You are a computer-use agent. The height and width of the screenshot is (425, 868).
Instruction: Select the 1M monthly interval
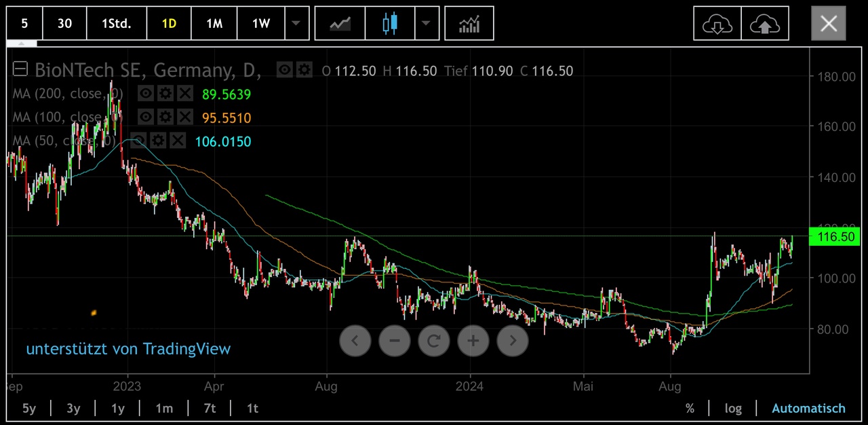tap(214, 24)
